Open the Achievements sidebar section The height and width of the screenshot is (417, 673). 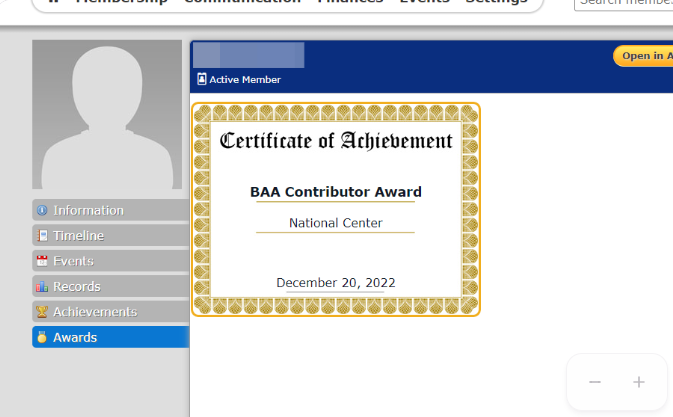click(111, 311)
